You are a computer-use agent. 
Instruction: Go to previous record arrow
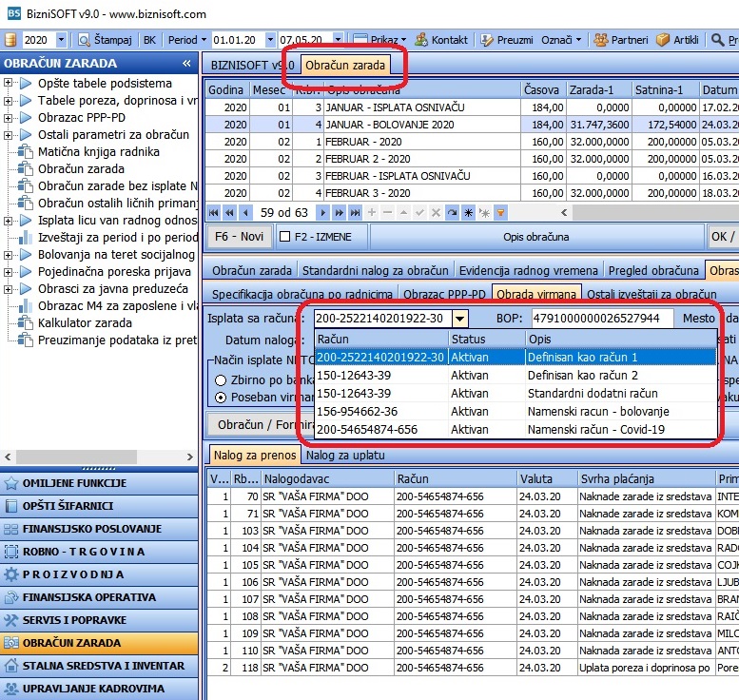coord(245,213)
